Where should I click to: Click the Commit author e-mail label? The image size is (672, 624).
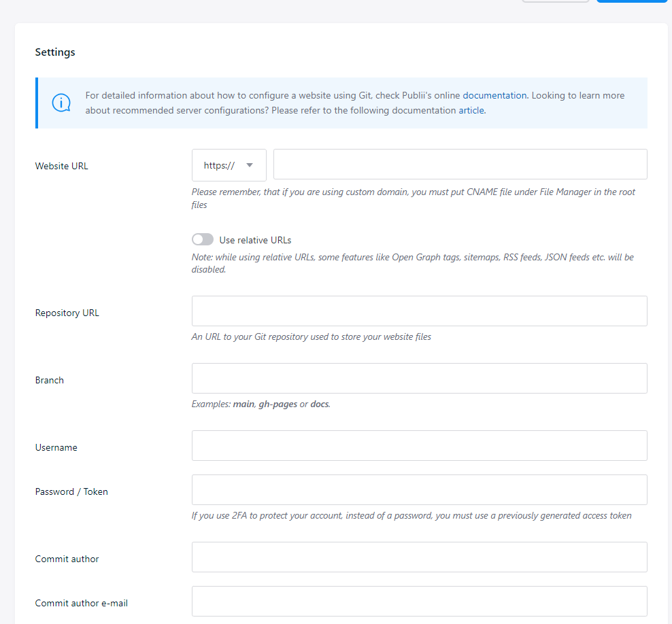point(81,604)
